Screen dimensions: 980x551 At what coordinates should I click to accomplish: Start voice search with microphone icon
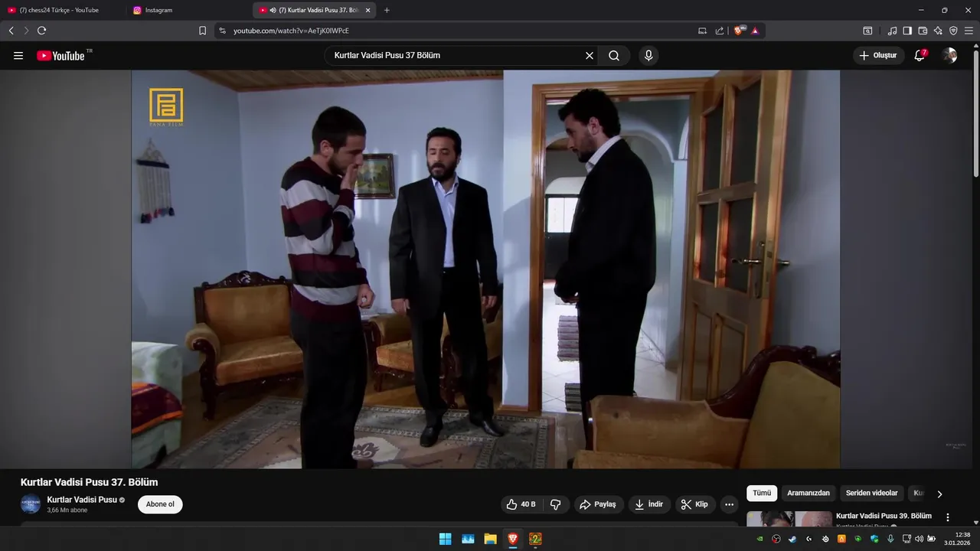point(648,56)
